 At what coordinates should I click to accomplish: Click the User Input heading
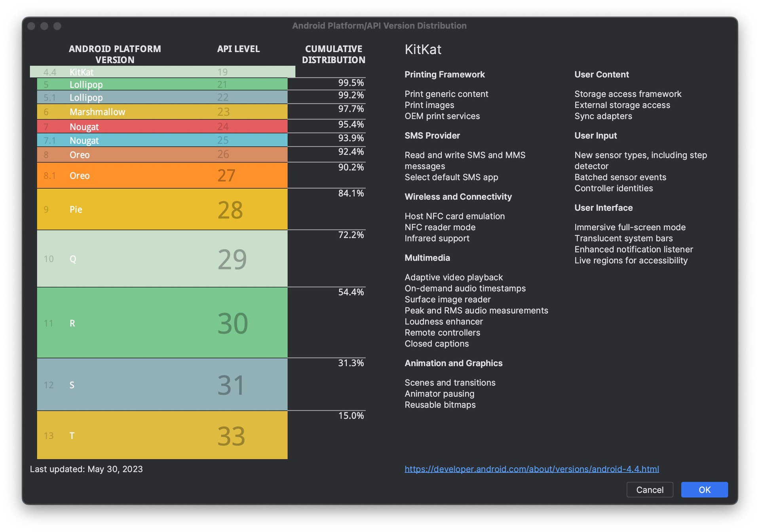pyautogui.click(x=595, y=136)
